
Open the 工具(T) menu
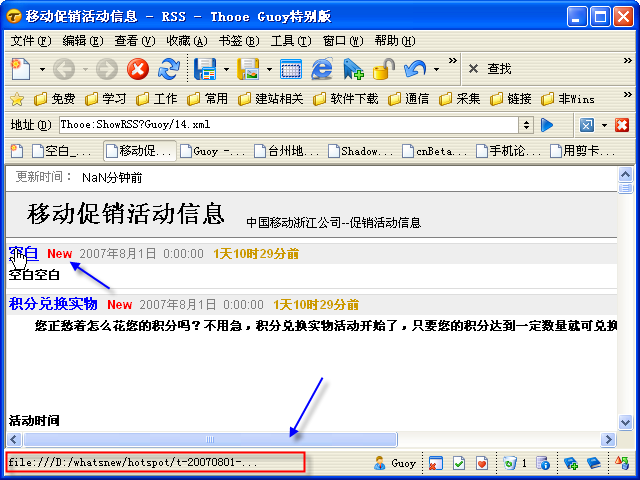click(x=291, y=41)
